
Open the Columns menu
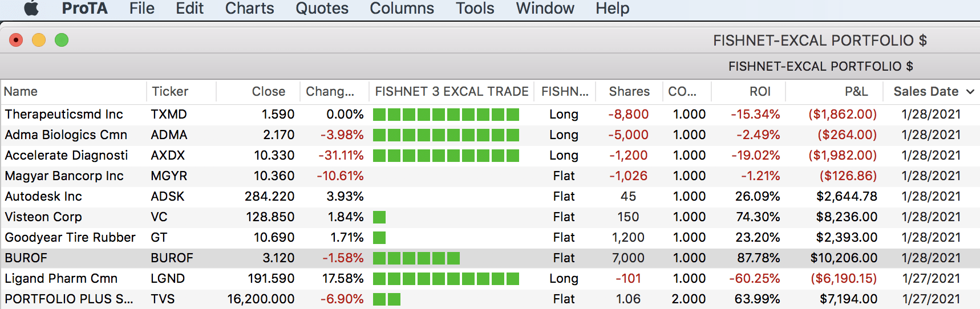click(x=402, y=8)
